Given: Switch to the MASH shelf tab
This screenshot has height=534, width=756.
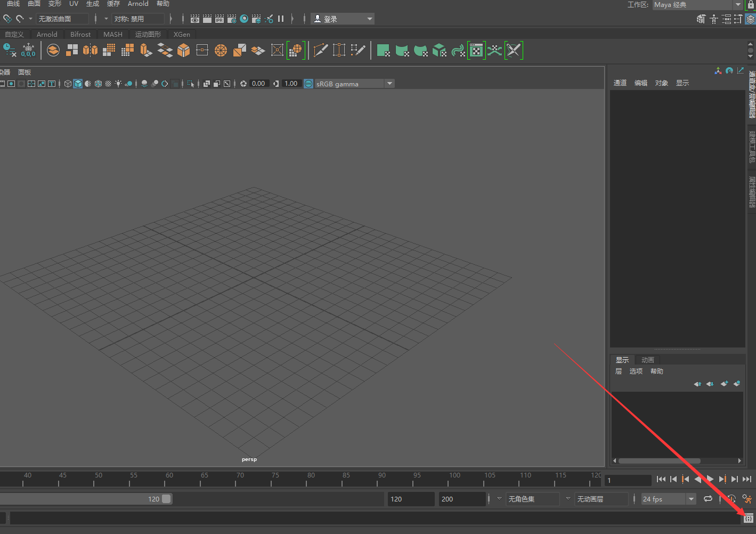Looking at the screenshot, I should pos(113,34).
